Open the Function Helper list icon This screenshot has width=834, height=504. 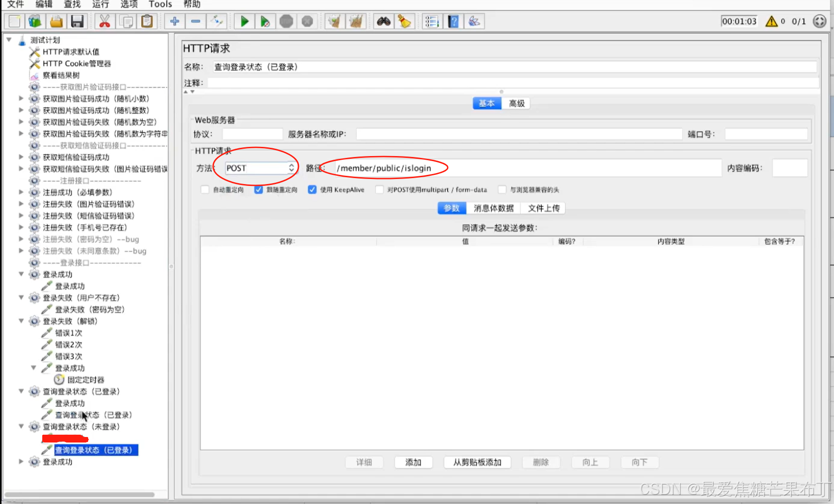432,21
